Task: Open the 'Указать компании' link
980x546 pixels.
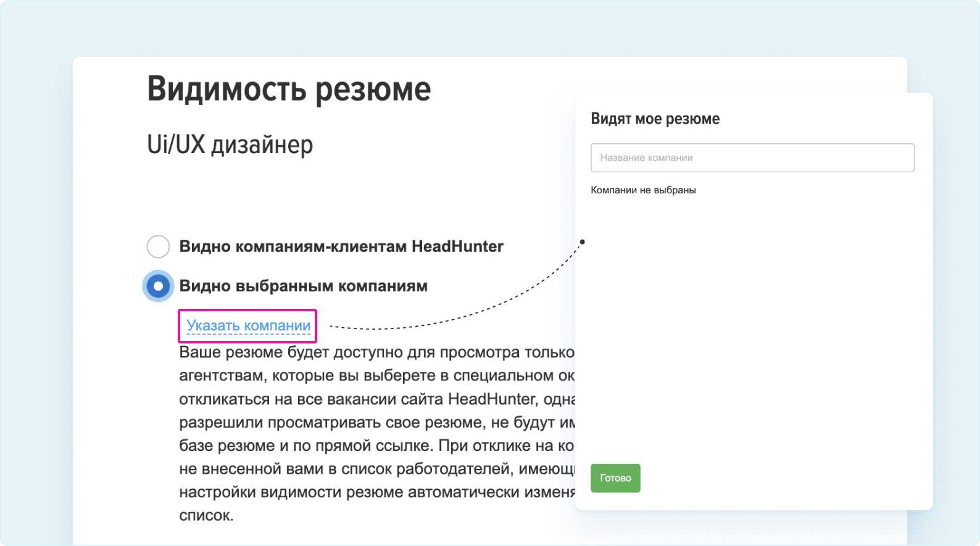Action: pyautogui.click(x=248, y=325)
